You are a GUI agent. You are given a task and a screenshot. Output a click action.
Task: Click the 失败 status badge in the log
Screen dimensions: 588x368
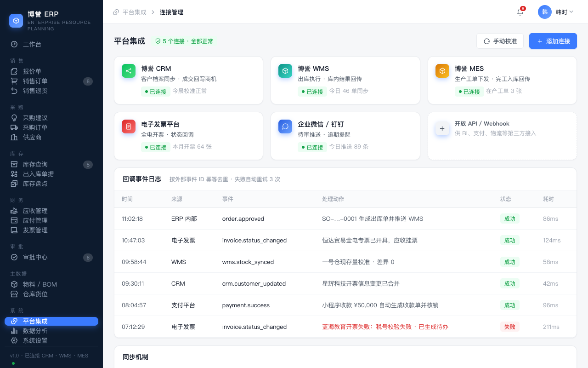click(510, 327)
